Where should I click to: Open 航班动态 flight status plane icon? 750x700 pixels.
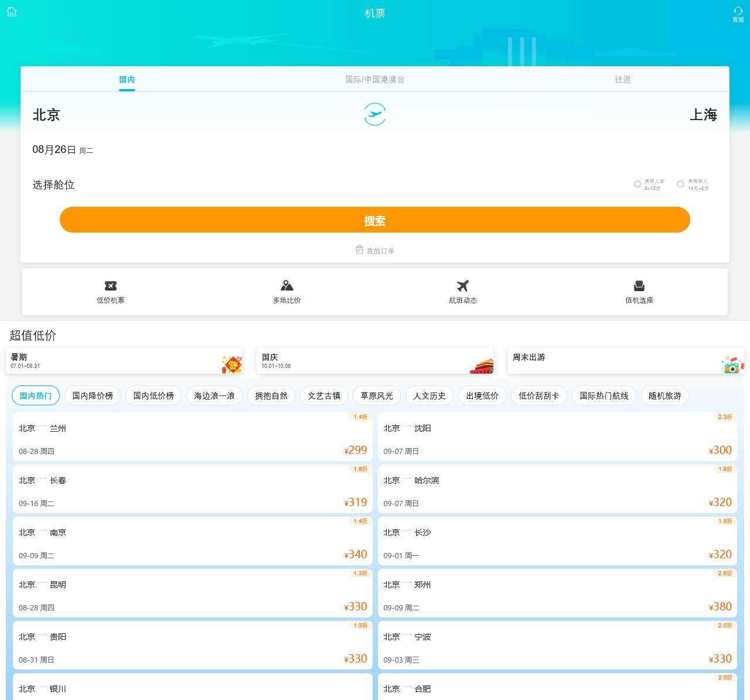point(463,286)
